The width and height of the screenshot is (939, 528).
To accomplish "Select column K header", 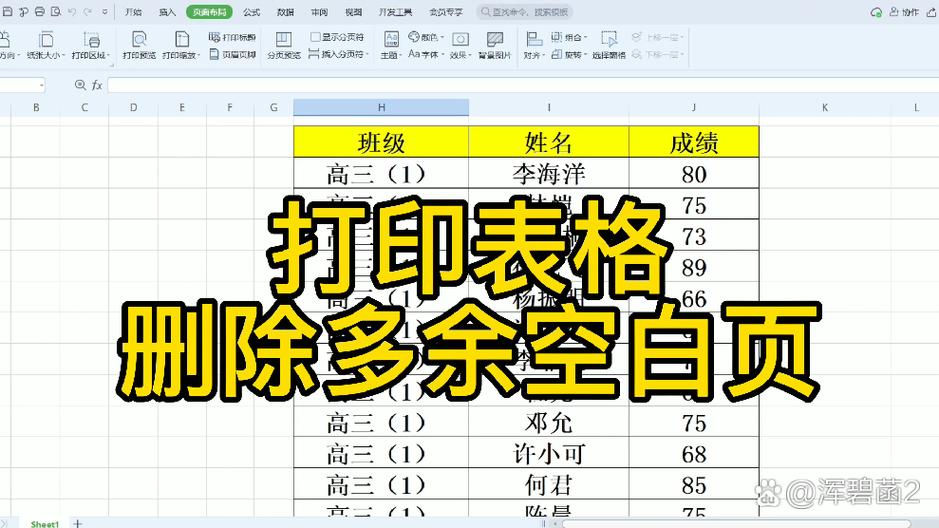I will pyautogui.click(x=825, y=108).
